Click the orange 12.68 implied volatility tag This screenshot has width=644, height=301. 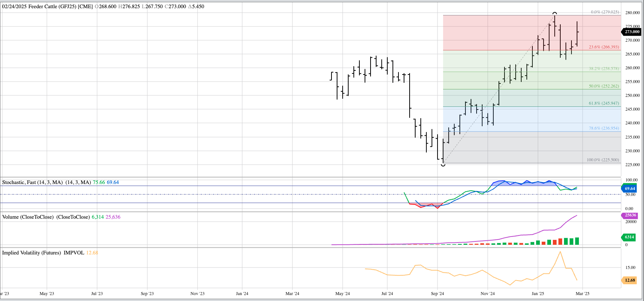pyautogui.click(x=629, y=280)
